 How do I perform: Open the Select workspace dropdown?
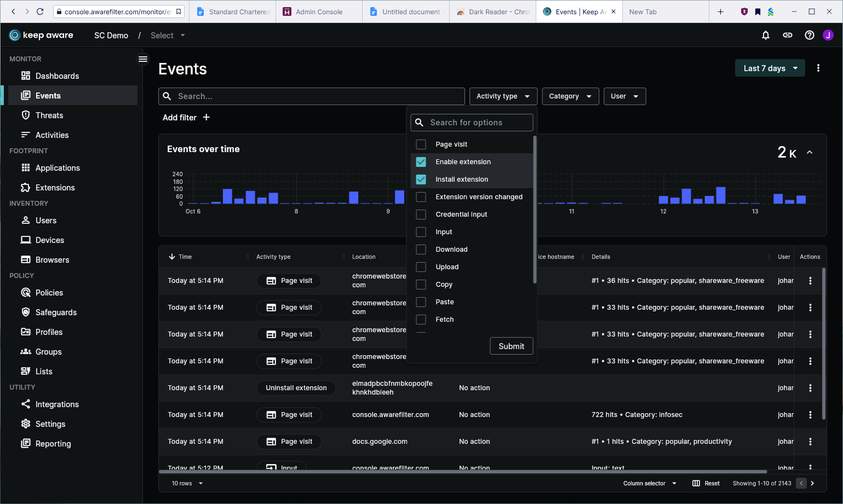(168, 35)
